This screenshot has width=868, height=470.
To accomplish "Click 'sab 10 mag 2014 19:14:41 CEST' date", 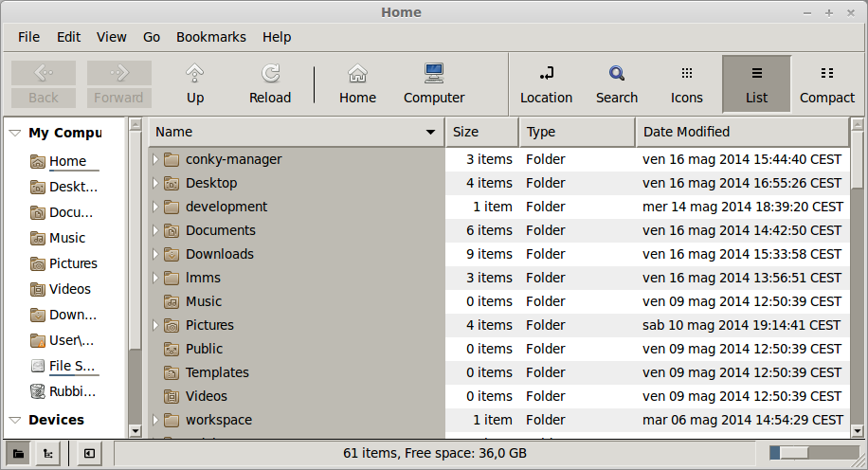I will coord(741,326).
